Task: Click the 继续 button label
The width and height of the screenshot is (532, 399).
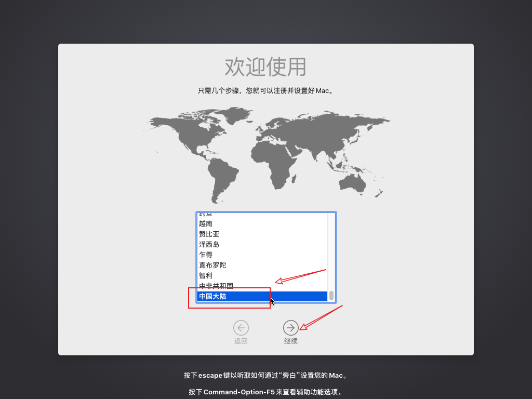Action: [x=290, y=340]
